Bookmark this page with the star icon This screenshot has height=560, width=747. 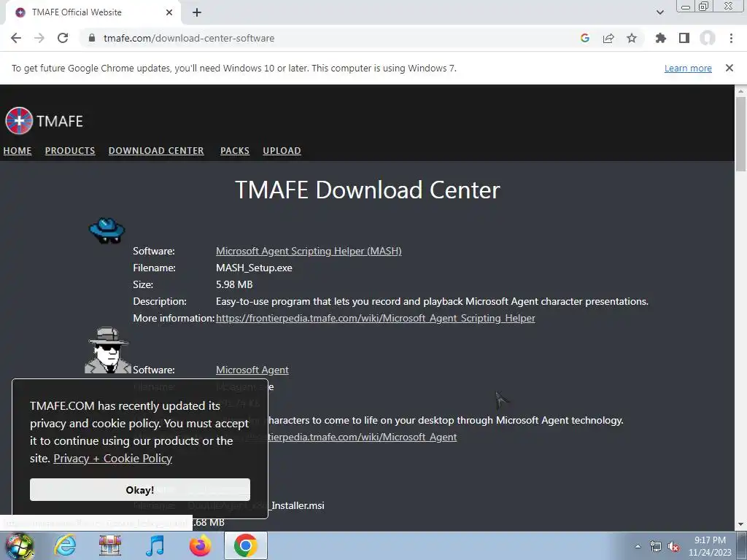coord(632,38)
